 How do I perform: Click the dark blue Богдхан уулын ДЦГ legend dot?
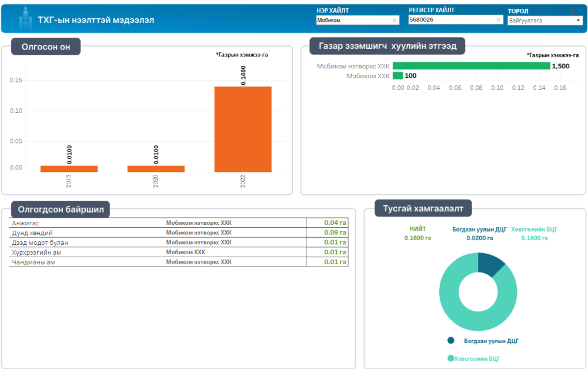[x=451, y=341]
